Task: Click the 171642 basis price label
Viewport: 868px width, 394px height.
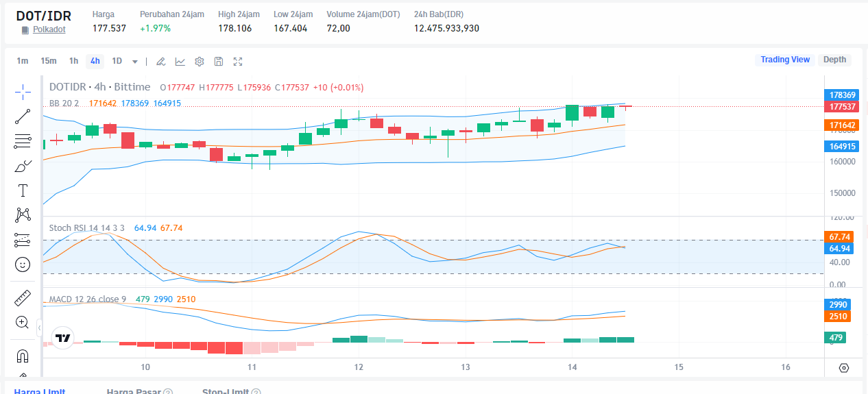Action: tap(842, 125)
